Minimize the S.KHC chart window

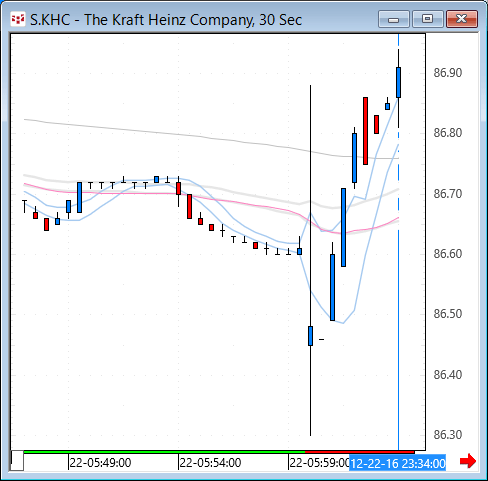click(394, 19)
